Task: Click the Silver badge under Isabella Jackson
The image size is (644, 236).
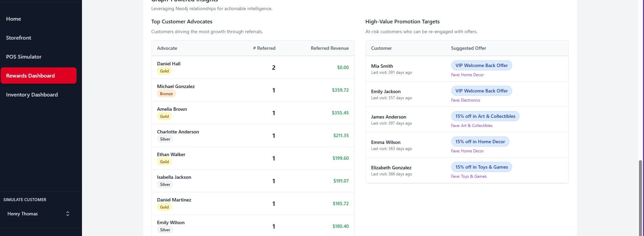Action: pyautogui.click(x=165, y=185)
